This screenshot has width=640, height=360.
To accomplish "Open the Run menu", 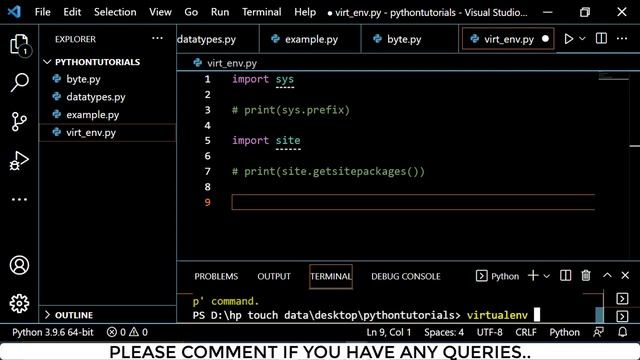I will pyautogui.click(x=220, y=12).
